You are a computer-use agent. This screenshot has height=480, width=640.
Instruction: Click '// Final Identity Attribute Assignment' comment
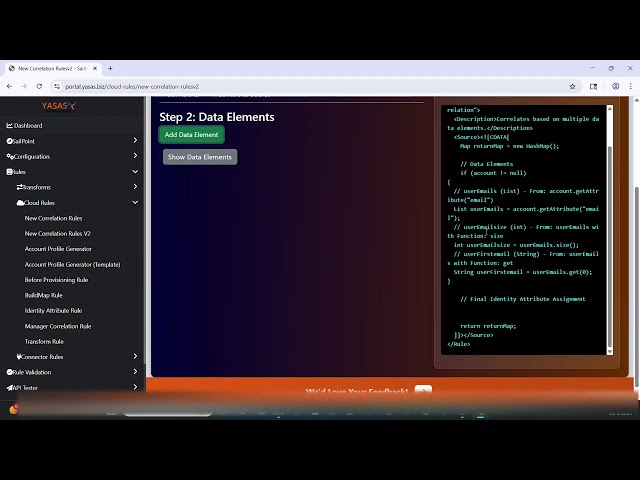[523, 299]
